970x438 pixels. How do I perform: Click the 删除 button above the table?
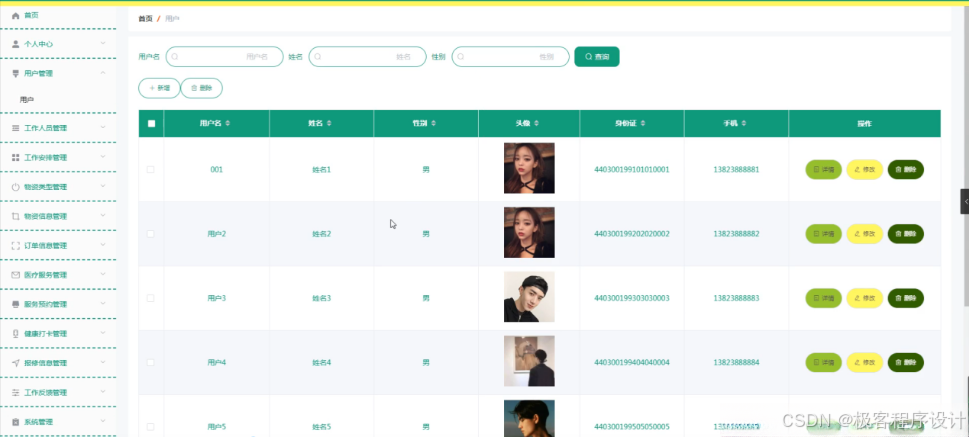click(x=202, y=88)
